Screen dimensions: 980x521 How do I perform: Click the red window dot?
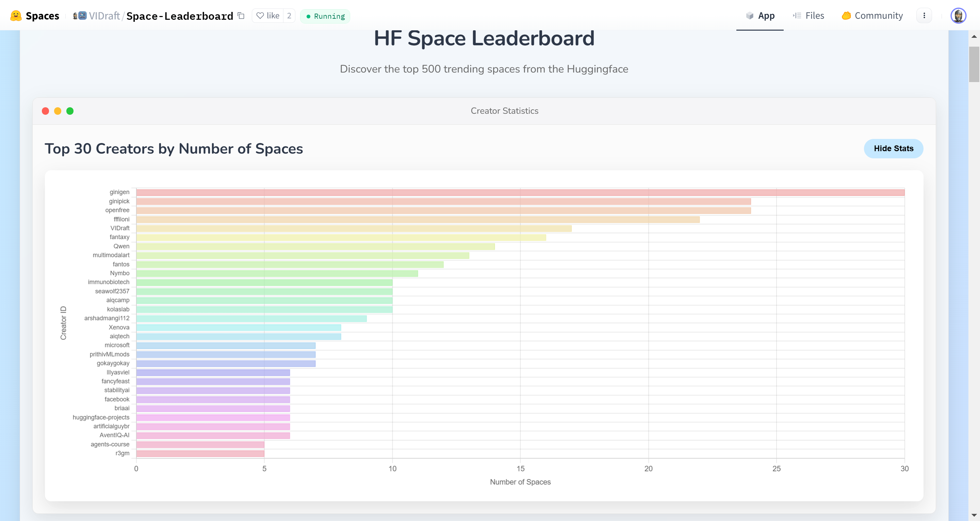[x=45, y=111]
